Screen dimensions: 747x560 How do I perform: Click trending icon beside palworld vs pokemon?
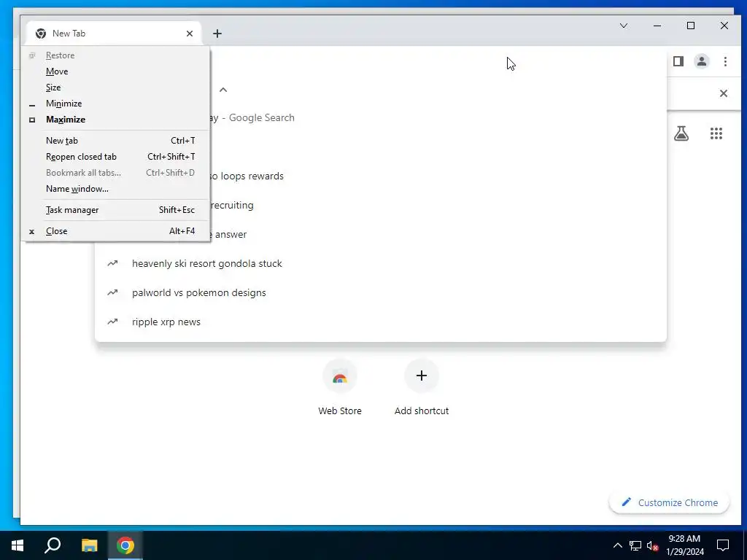[112, 292]
